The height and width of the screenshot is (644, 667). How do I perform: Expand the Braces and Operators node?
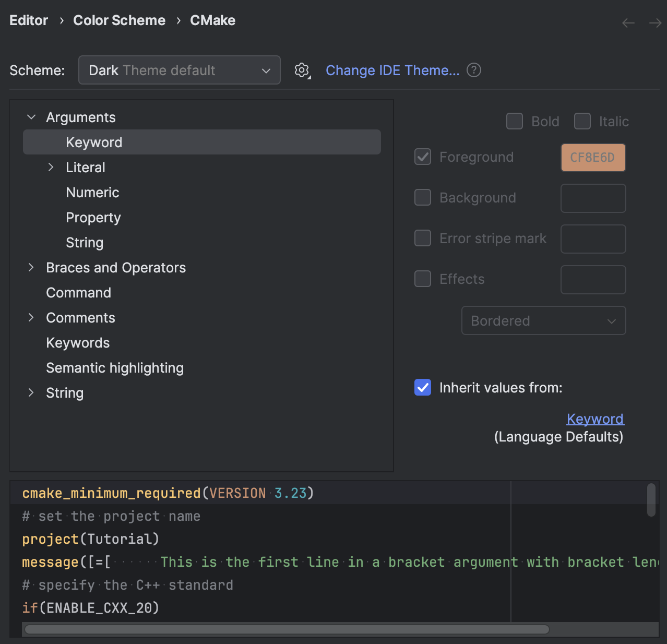pyautogui.click(x=31, y=267)
